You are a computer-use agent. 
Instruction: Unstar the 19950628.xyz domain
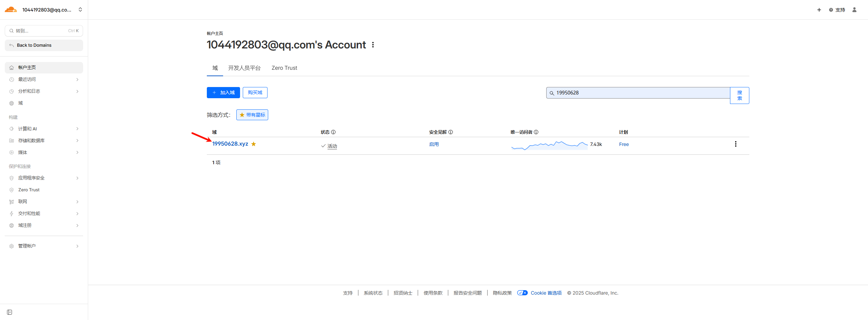[254, 144]
